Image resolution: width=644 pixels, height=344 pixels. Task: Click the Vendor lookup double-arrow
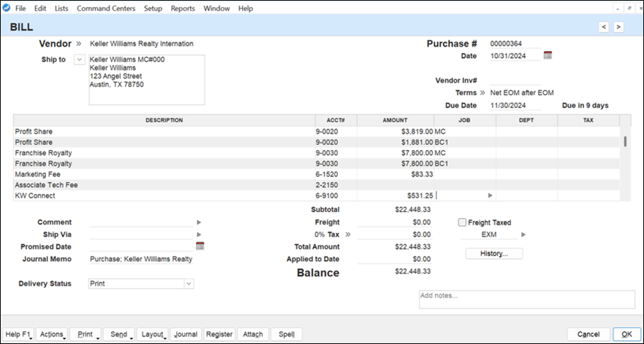tap(79, 44)
